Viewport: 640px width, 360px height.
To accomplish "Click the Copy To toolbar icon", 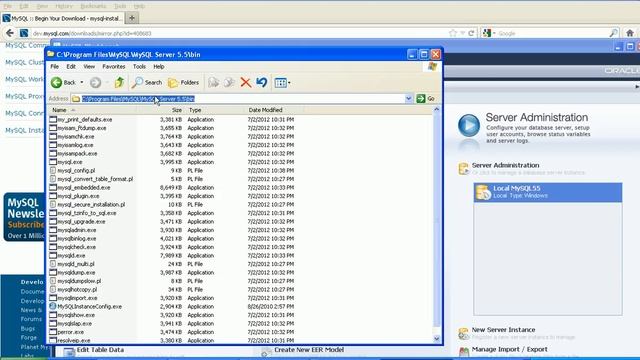I will pos(229,82).
